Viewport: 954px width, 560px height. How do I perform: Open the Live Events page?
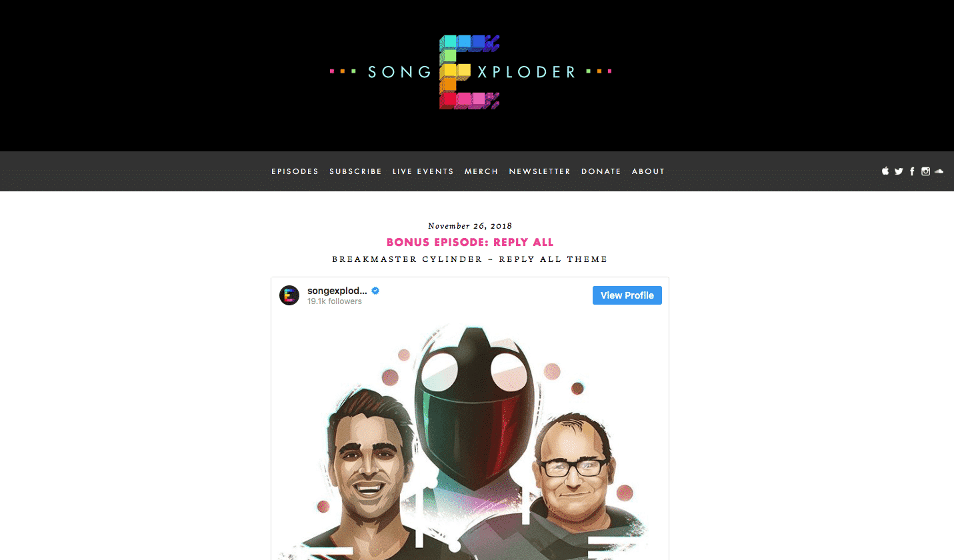pyautogui.click(x=423, y=171)
